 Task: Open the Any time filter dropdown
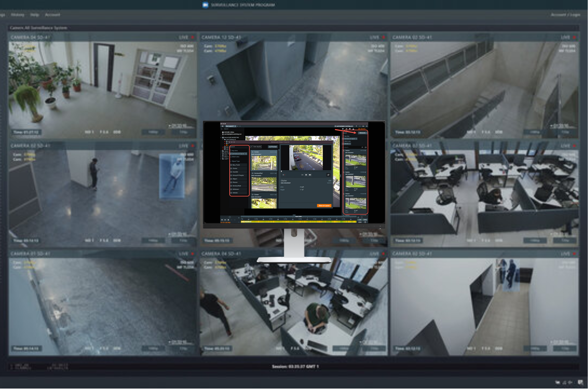[x=235, y=150]
